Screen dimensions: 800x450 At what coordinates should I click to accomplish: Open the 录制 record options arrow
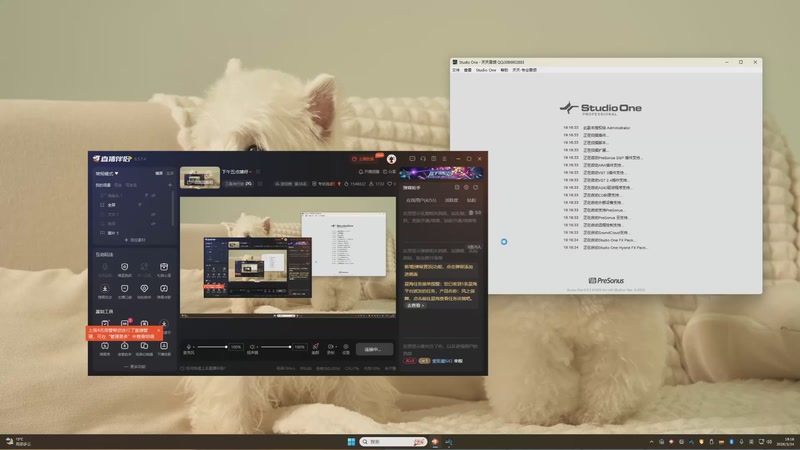336,347
